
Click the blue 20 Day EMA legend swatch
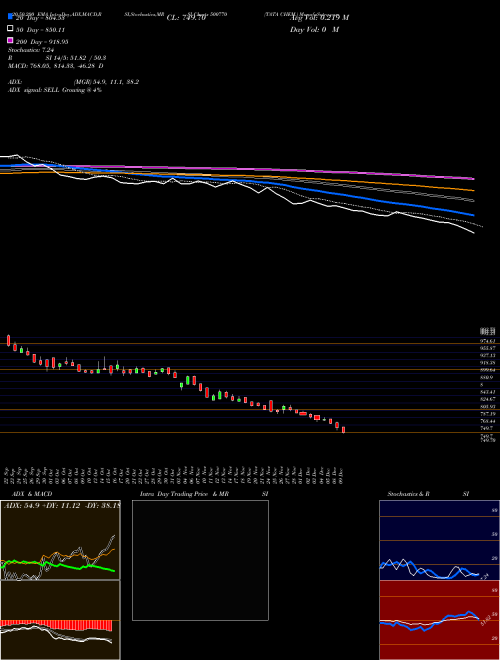pos(10,16)
